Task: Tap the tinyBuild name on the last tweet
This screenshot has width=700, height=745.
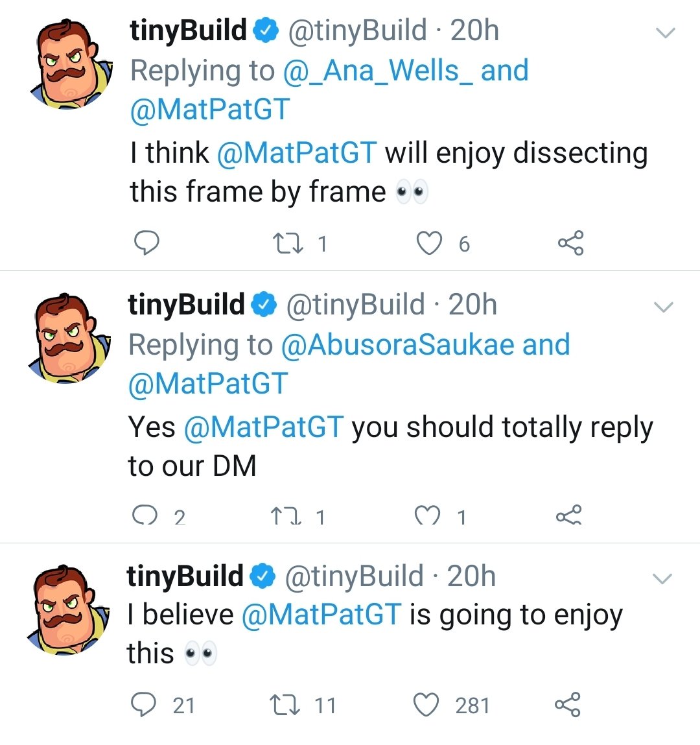Action: pos(185,576)
